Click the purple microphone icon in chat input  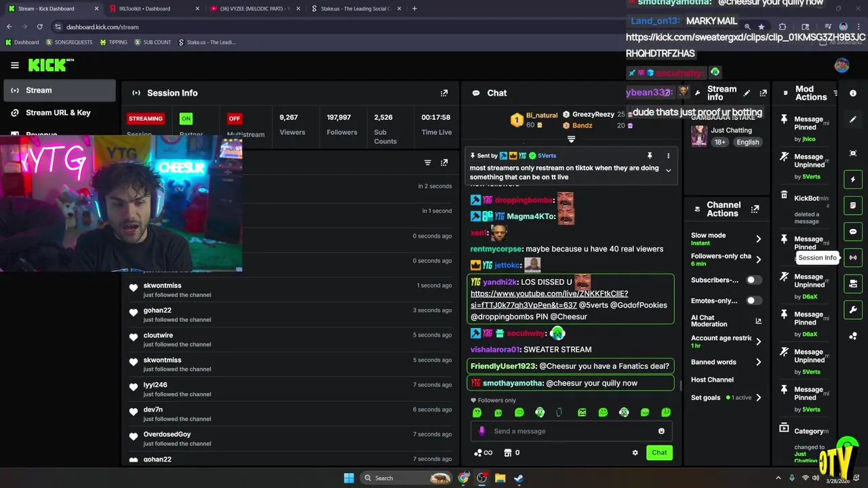click(482, 431)
